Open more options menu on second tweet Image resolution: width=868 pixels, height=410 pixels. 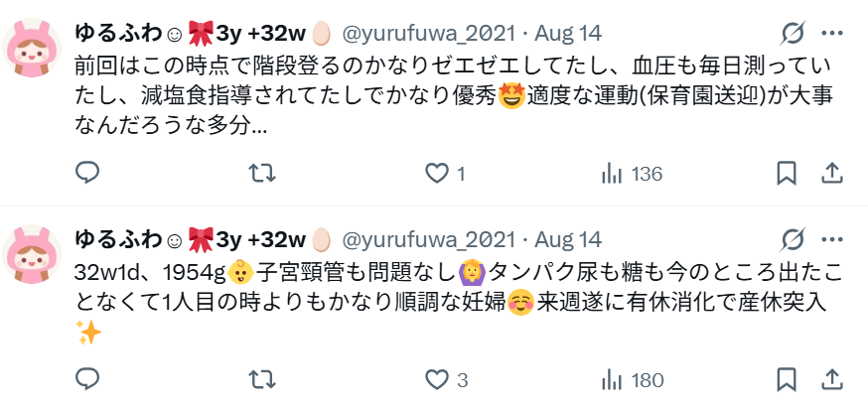click(831, 239)
